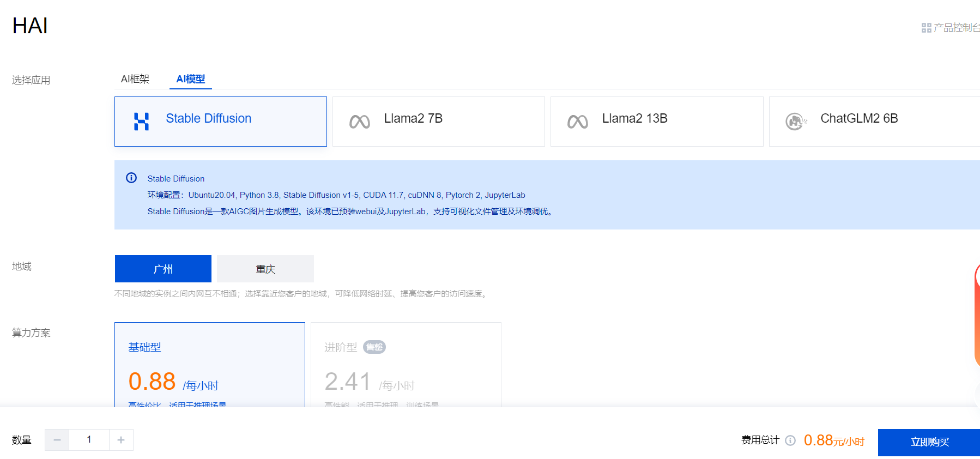Click the 立即购买 button
The height and width of the screenshot is (459, 980).
coord(929,443)
